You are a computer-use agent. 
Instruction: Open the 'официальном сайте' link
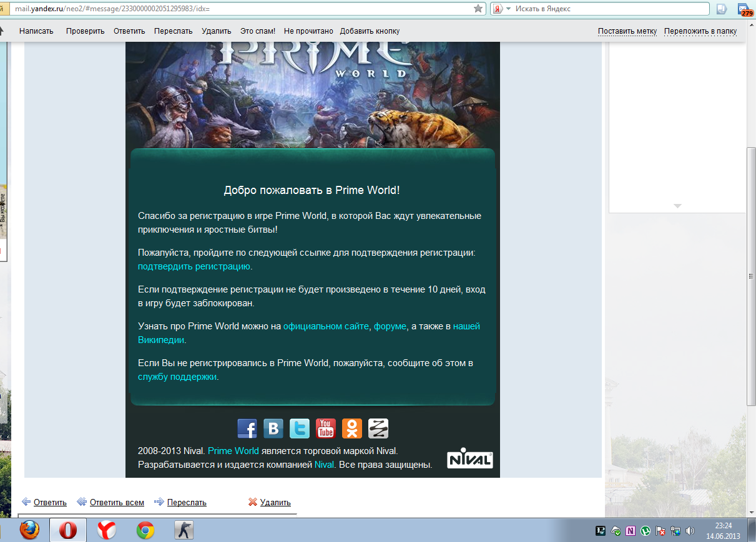coord(326,326)
